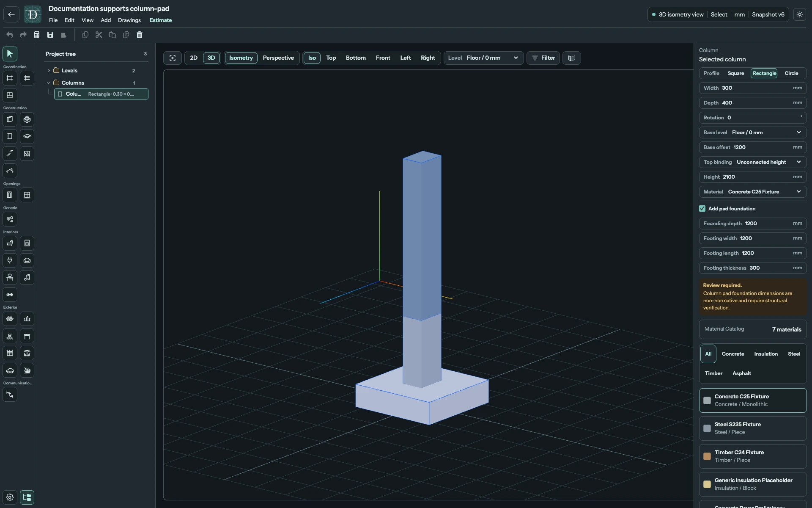The image size is (812, 508).
Task: Choose the wall tool in Construction
Action: [10, 119]
